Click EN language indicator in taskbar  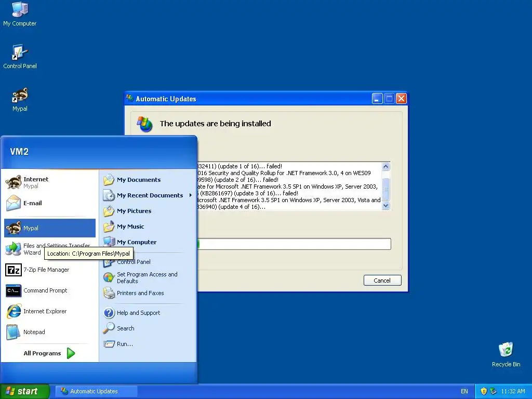464,391
